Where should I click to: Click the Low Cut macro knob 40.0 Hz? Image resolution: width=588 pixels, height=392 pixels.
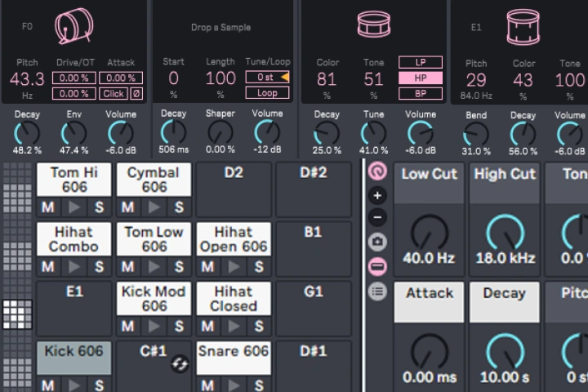click(x=429, y=232)
